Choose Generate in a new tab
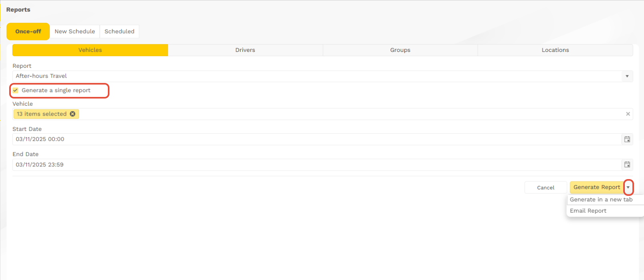644x280 pixels. (x=605, y=199)
